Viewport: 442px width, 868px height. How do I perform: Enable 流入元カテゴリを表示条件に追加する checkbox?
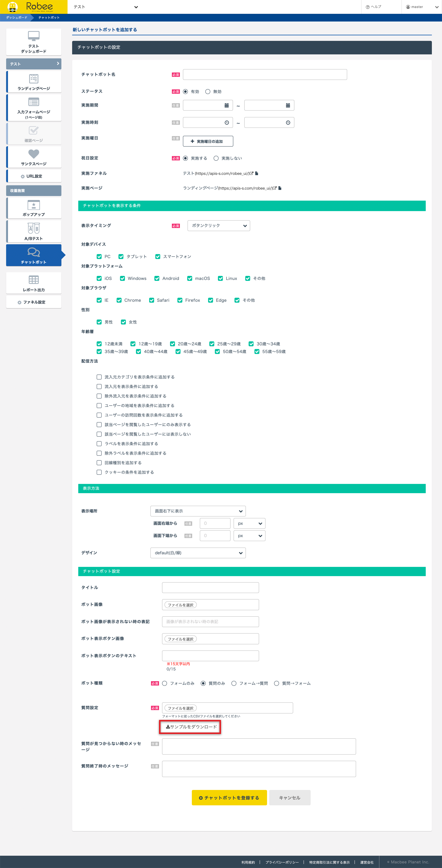click(x=99, y=377)
